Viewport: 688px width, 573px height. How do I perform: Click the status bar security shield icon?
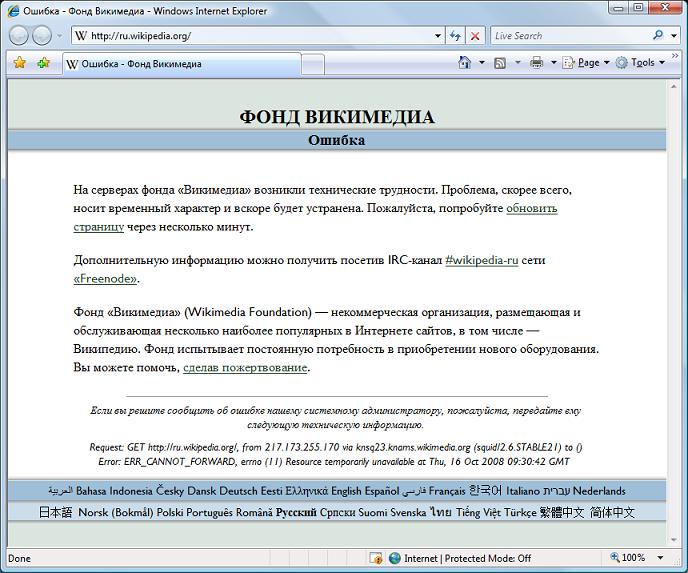(376, 558)
